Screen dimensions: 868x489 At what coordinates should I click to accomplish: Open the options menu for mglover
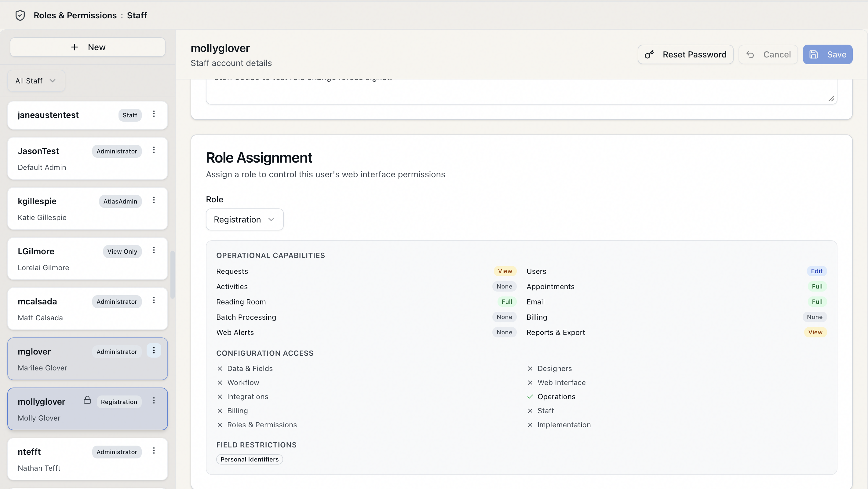154,351
